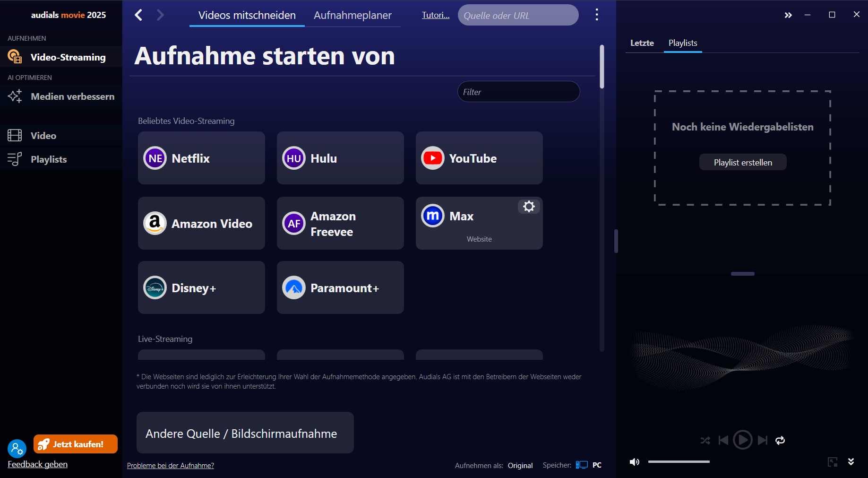Click into the Filter field
Image resolution: width=868 pixels, height=478 pixels.
pos(518,92)
